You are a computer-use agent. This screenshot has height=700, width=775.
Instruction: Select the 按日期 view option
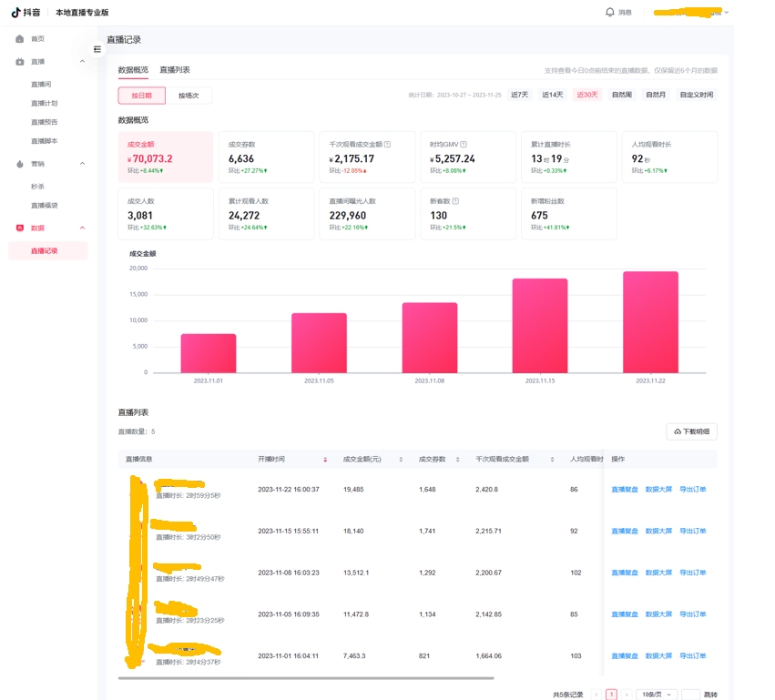(141, 96)
